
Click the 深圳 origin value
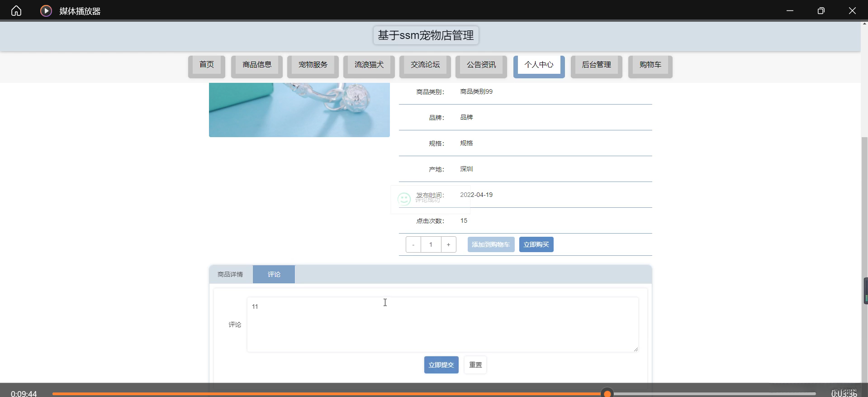coord(466,169)
